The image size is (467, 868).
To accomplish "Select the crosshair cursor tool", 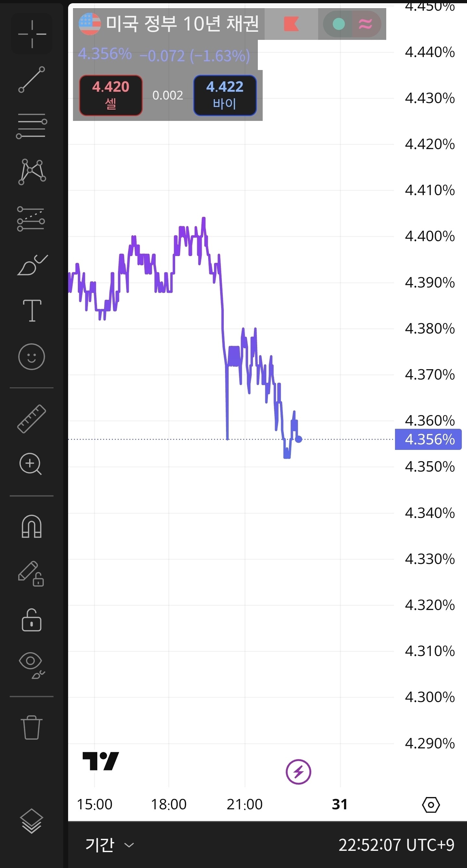I will click(32, 34).
